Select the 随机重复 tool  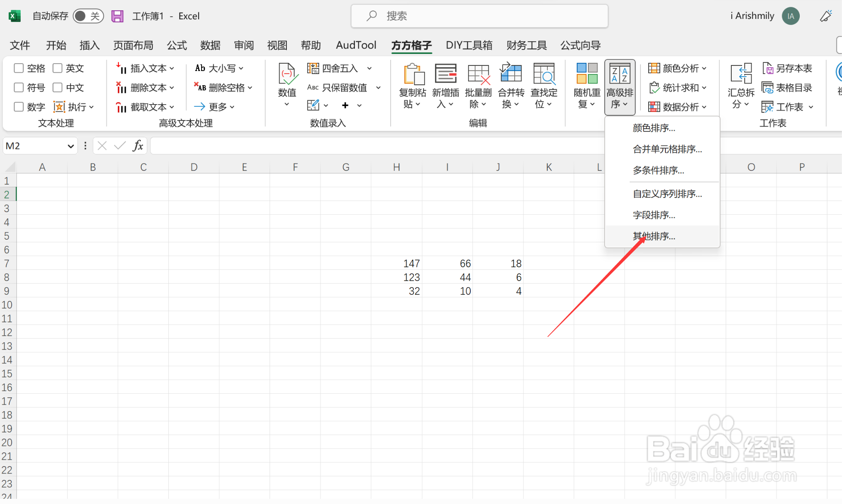click(x=587, y=86)
